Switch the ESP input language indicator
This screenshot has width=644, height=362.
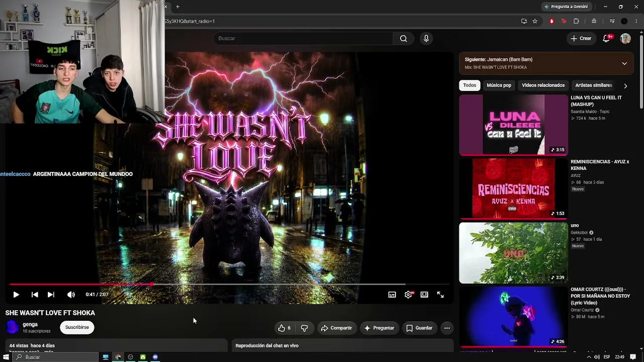607,357
